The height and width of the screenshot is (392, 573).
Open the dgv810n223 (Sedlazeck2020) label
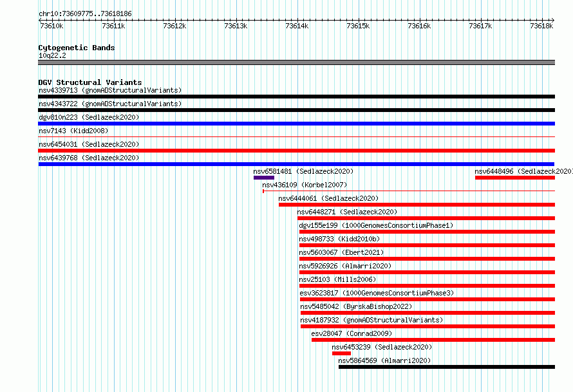pos(89,117)
